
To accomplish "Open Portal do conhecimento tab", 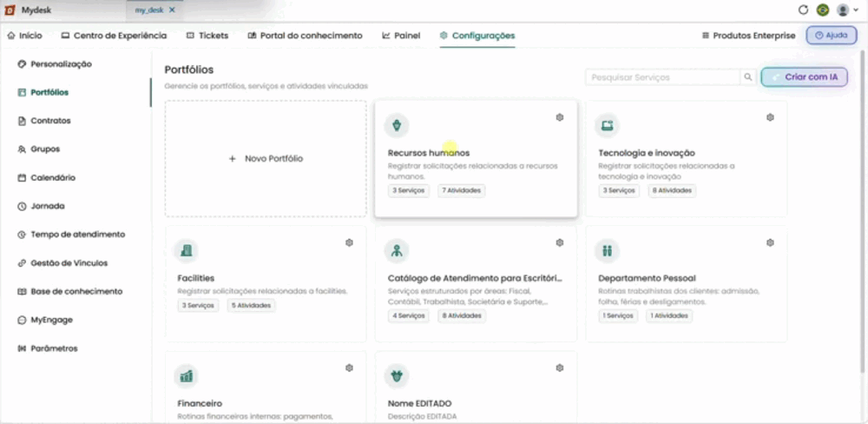I will (x=305, y=36).
